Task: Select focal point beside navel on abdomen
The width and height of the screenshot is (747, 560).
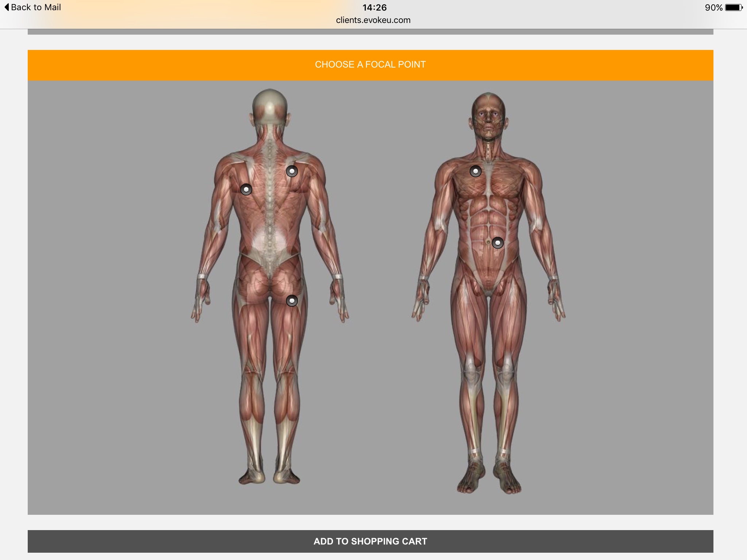Action: pyautogui.click(x=498, y=243)
